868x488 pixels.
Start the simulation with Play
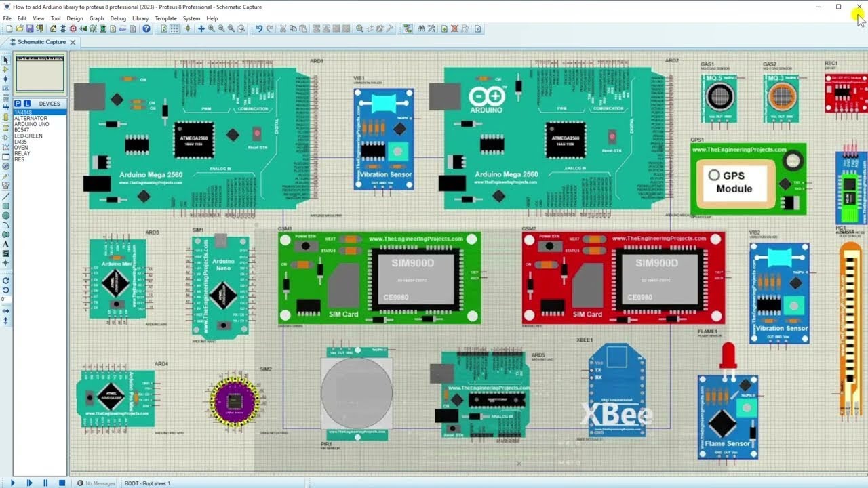point(12,483)
